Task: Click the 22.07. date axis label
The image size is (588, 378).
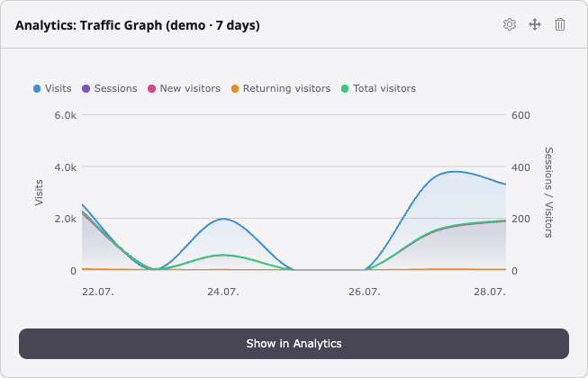Action: pos(98,292)
